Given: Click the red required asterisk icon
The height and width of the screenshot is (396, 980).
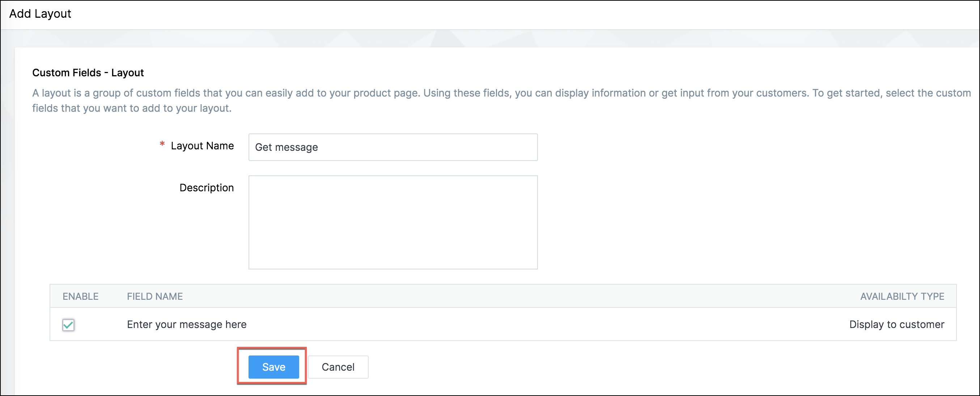Looking at the screenshot, I should [x=162, y=144].
